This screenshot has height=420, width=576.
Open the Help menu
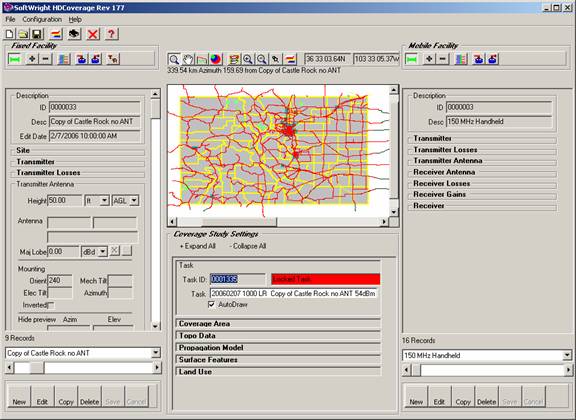coord(75,19)
